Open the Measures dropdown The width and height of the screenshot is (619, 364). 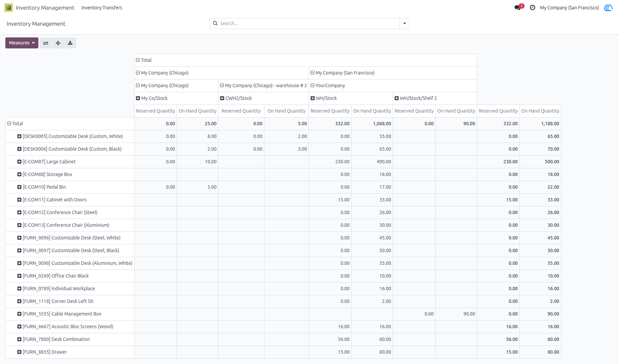[22, 43]
